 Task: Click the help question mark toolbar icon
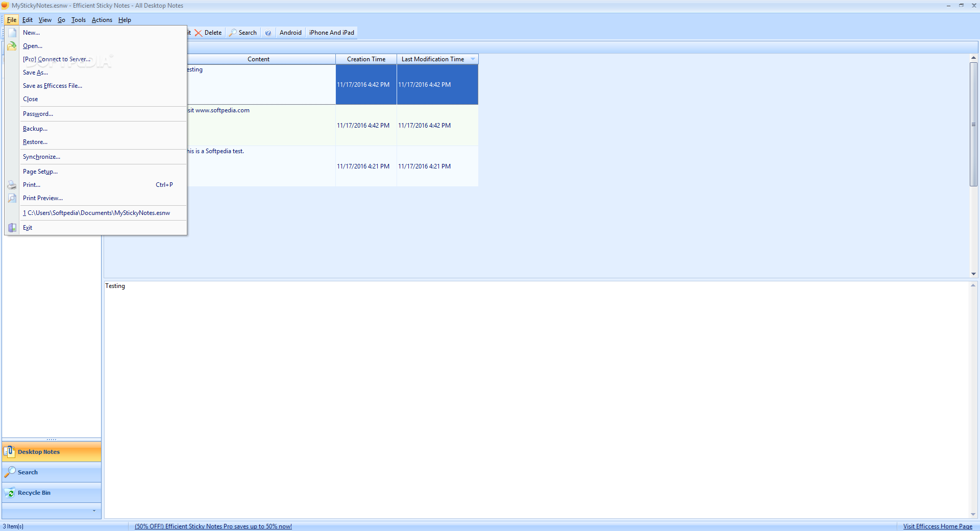click(268, 33)
